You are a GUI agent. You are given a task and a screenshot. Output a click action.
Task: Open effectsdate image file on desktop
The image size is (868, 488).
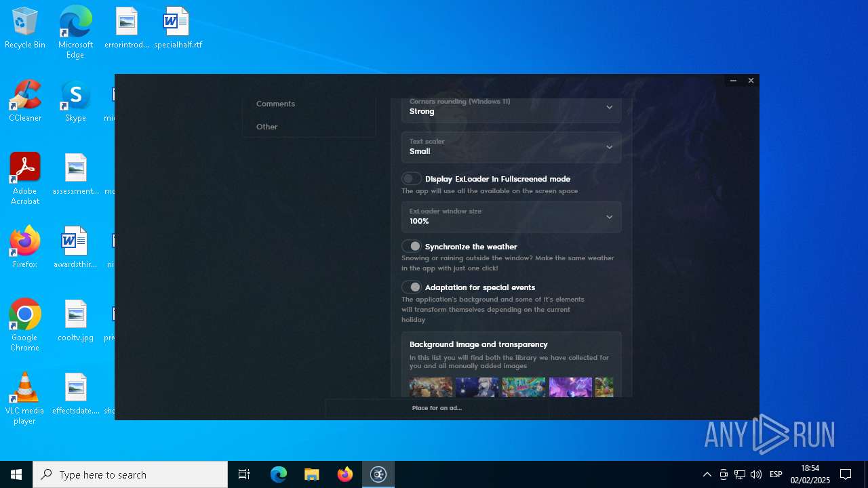[75, 394]
